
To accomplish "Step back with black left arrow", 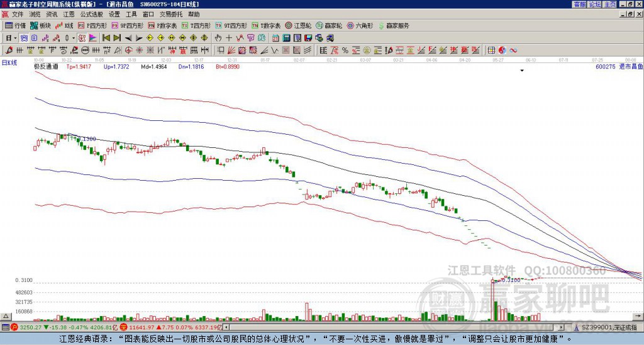I will [x=128, y=38].
